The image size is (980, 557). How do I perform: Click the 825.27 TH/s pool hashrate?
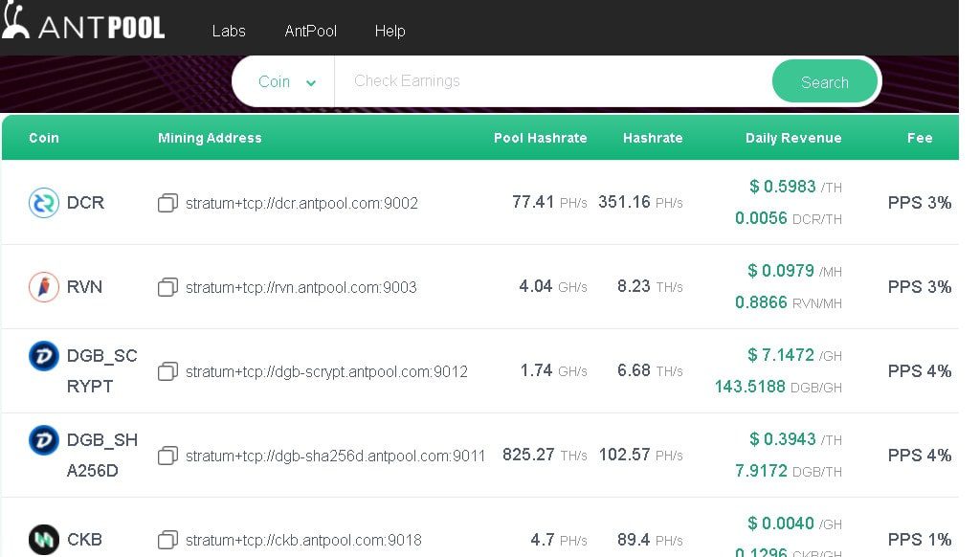pyautogui.click(x=545, y=455)
